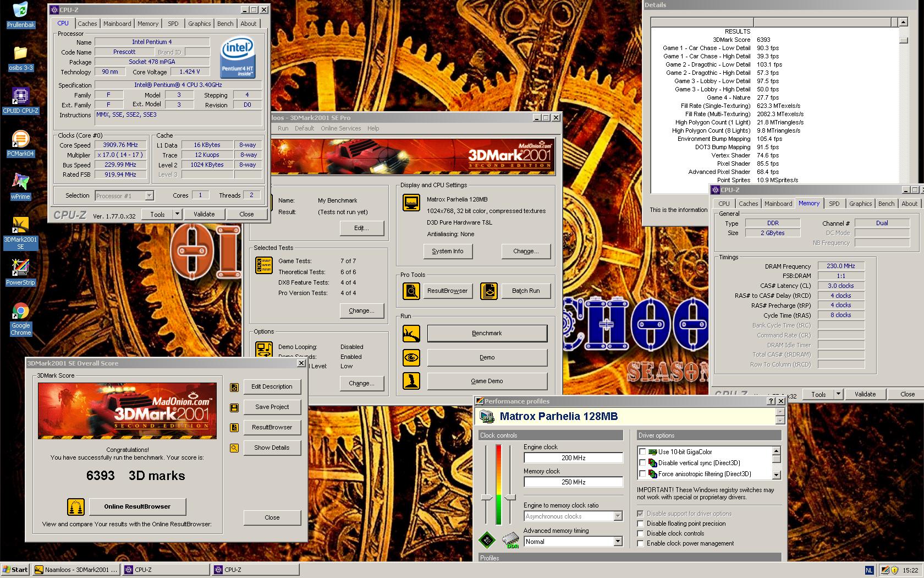Click the Show Details magnifier icon
This screenshot has height=578, width=924.
(234, 448)
